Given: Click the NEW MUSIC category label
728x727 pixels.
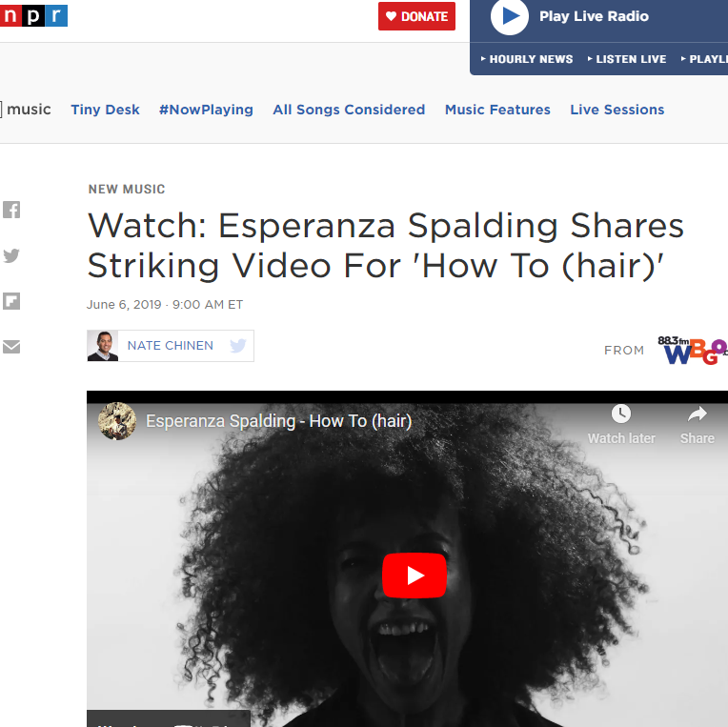Looking at the screenshot, I should (127, 189).
